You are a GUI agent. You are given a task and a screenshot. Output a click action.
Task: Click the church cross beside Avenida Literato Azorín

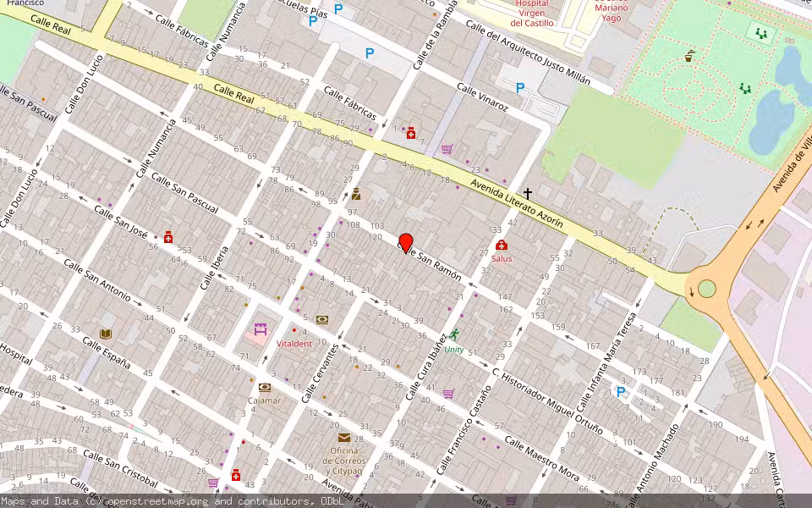click(527, 193)
